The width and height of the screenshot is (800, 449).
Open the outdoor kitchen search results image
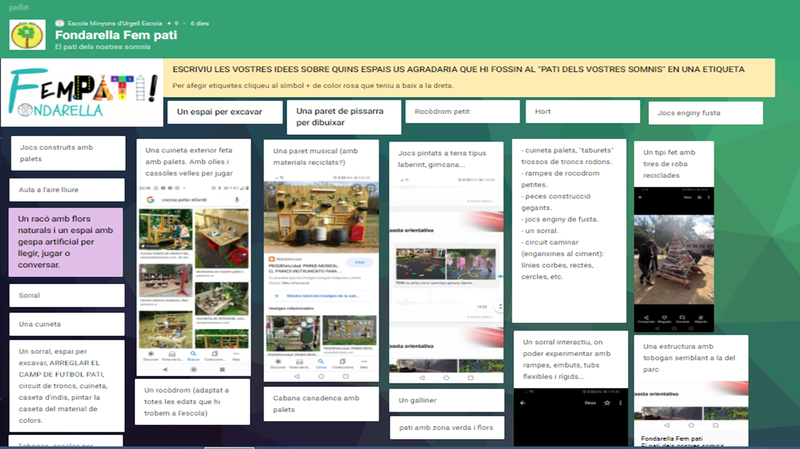(x=193, y=279)
